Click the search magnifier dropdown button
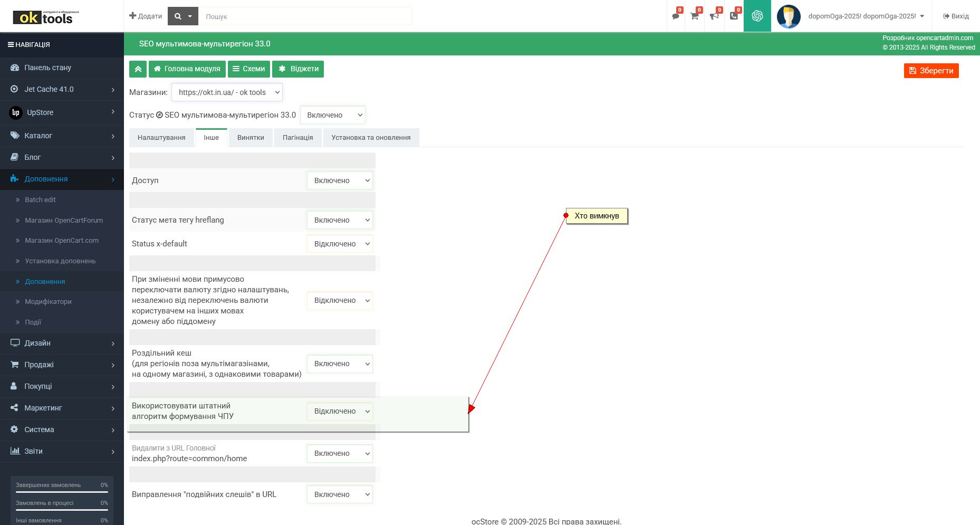Viewport: 980px width, 525px height. pos(183,16)
